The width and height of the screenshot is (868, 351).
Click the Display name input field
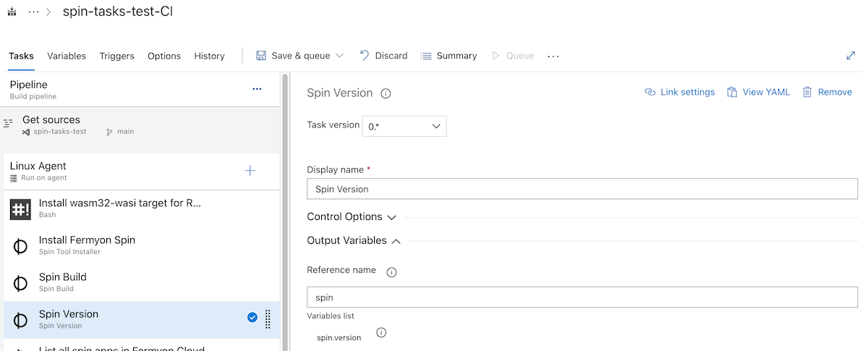582,189
